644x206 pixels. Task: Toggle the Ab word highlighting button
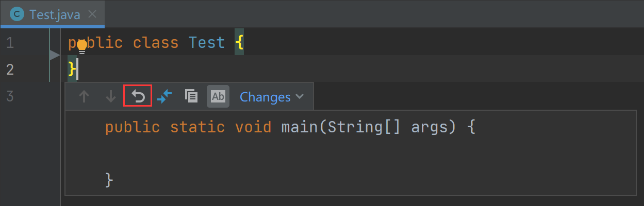218,96
